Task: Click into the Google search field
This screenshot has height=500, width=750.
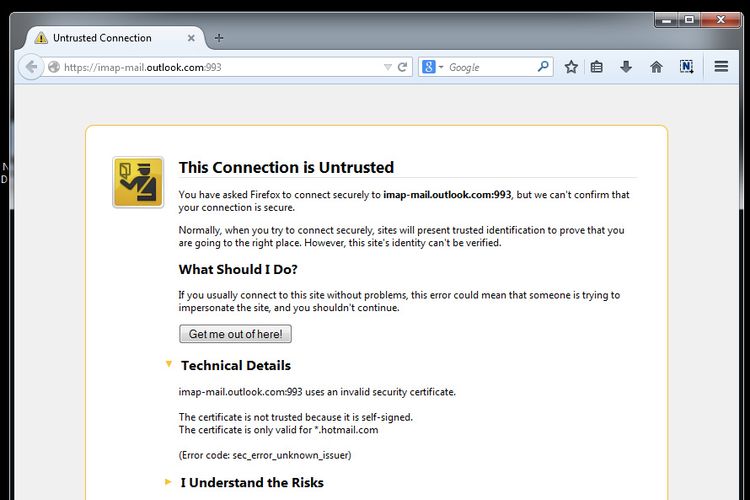Action: (490, 67)
